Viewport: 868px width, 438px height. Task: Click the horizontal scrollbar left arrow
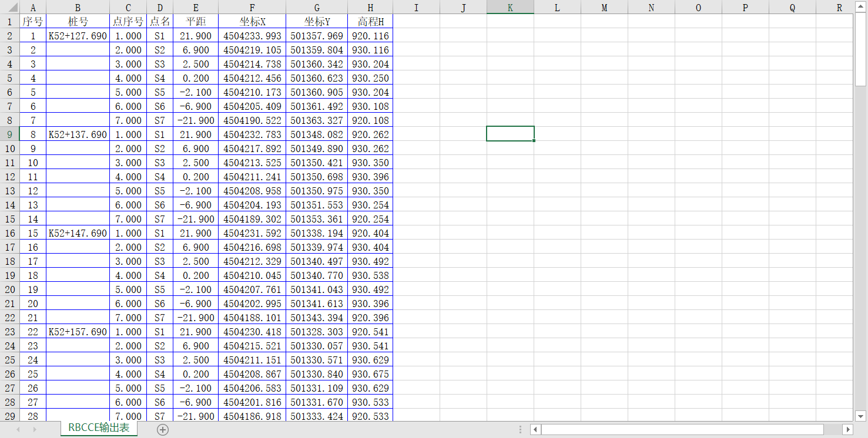coord(535,429)
